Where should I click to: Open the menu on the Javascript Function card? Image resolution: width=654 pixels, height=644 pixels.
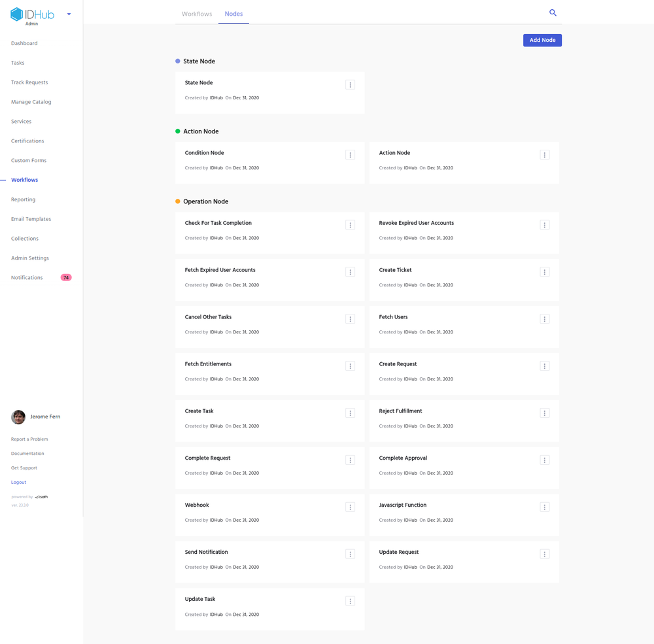544,507
